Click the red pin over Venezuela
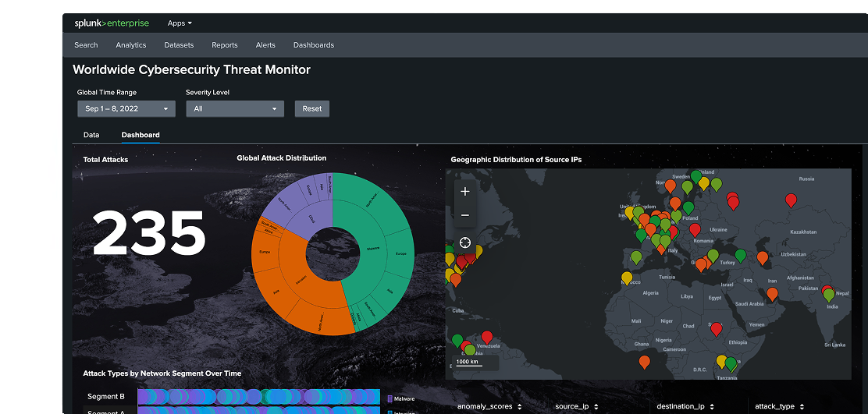This screenshot has height=414, width=868. coord(487,337)
